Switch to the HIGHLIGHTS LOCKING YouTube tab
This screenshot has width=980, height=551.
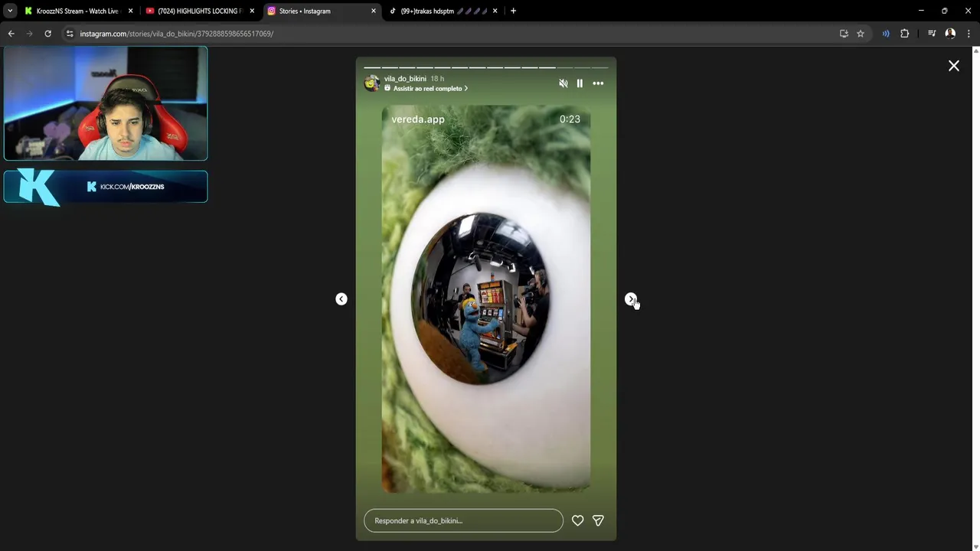click(x=200, y=11)
